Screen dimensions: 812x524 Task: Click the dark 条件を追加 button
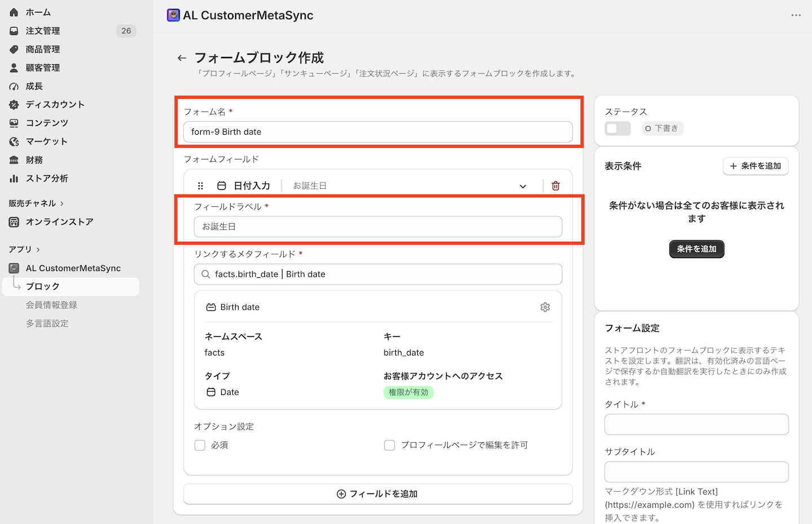(x=697, y=249)
